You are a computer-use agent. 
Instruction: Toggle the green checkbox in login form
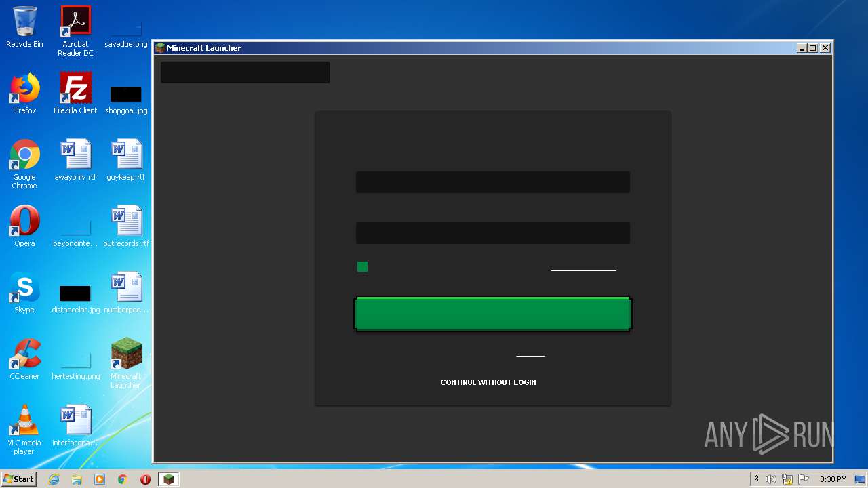tap(362, 267)
